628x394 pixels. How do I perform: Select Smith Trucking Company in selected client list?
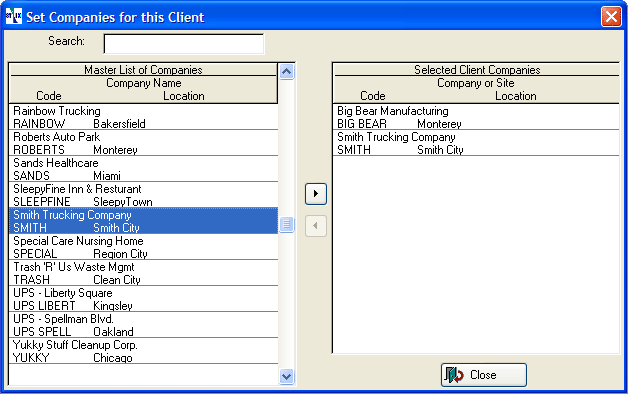pos(476,143)
